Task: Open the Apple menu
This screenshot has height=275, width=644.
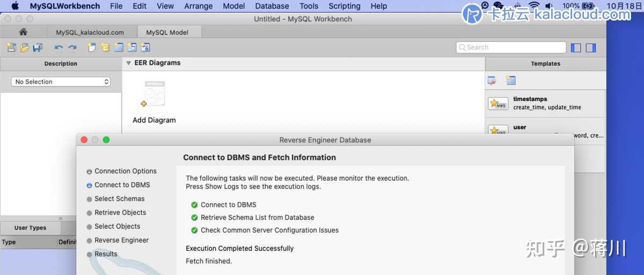Action: click(14, 6)
